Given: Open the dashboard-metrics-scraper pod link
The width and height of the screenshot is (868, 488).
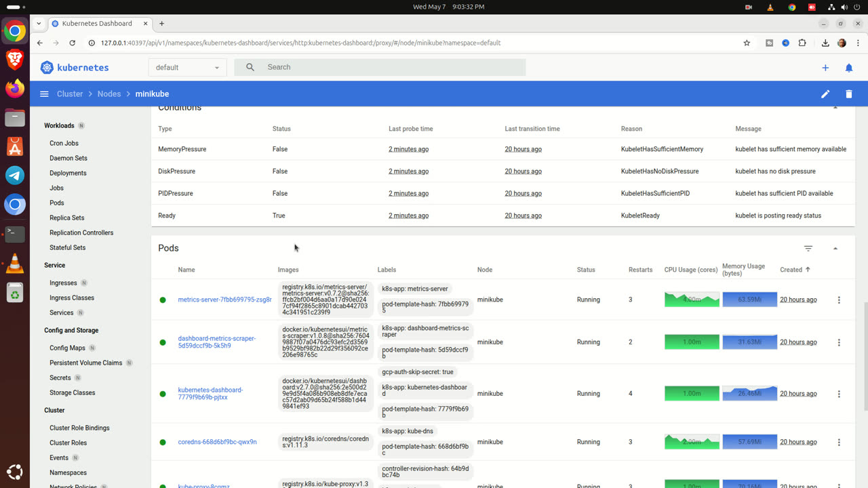Looking at the screenshot, I should point(217,342).
